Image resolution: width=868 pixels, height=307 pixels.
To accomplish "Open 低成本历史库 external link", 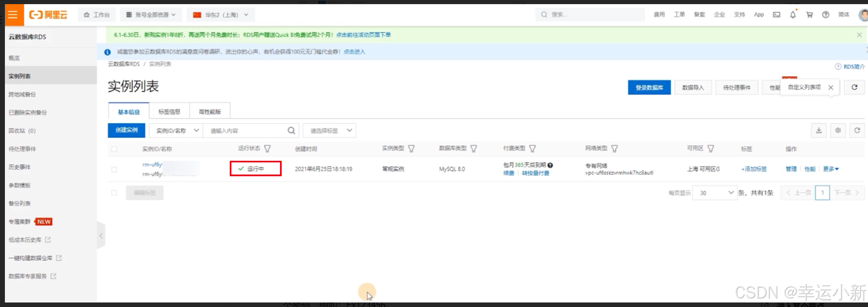I will point(29,240).
